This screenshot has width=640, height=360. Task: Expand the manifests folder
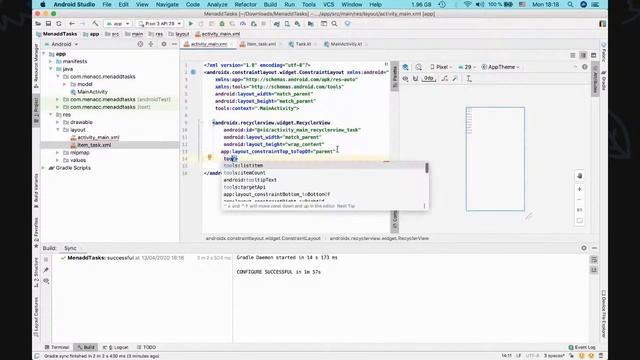[x=51, y=61]
